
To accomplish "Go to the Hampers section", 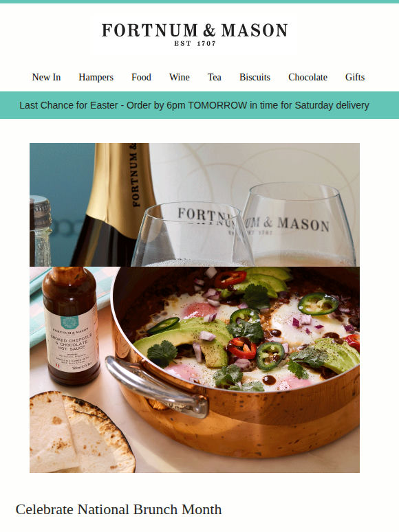I will click(96, 78).
